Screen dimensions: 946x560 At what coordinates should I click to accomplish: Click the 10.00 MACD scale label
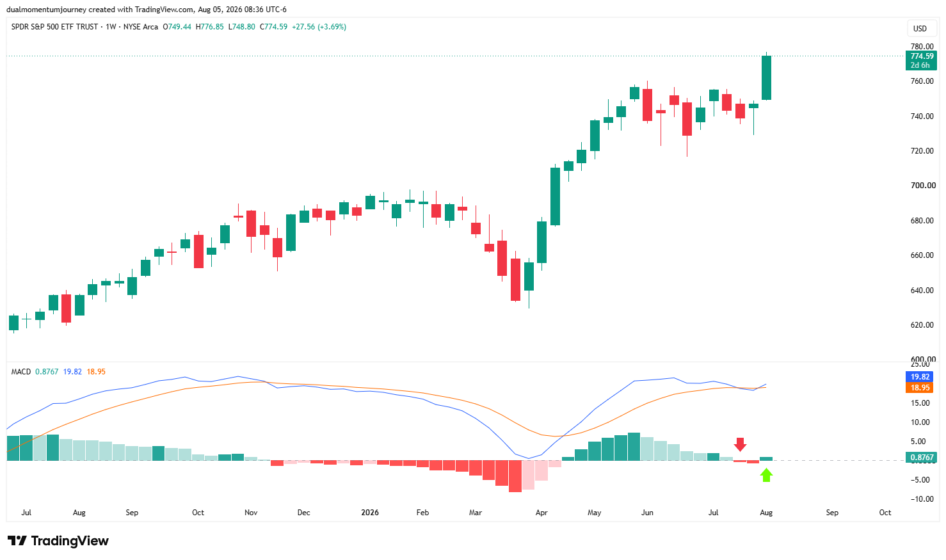[920, 422]
